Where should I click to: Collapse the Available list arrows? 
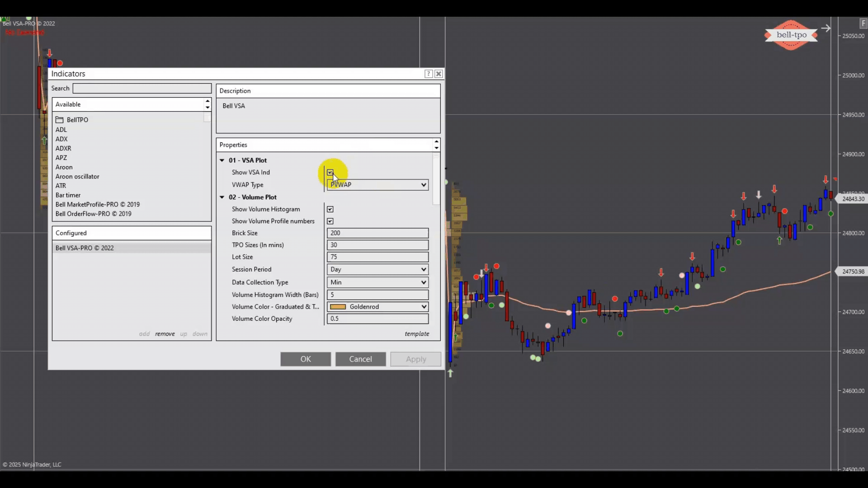(x=208, y=104)
